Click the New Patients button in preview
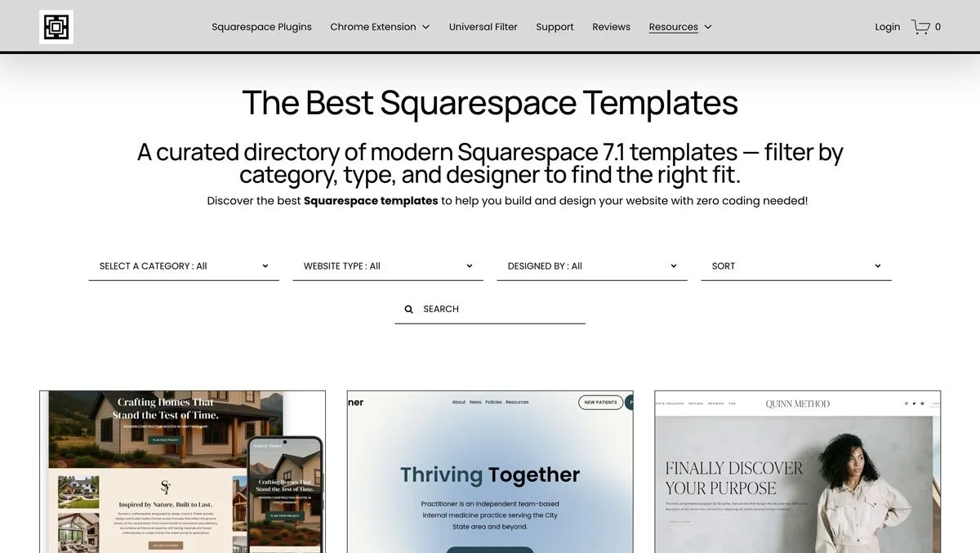The image size is (980, 553). 601,402
